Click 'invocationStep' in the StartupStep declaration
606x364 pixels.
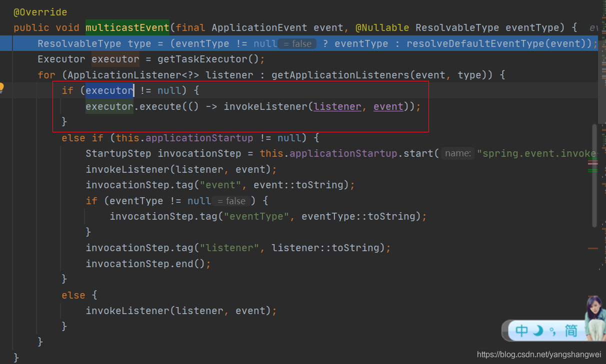pyautogui.click(x=199, y=153)
